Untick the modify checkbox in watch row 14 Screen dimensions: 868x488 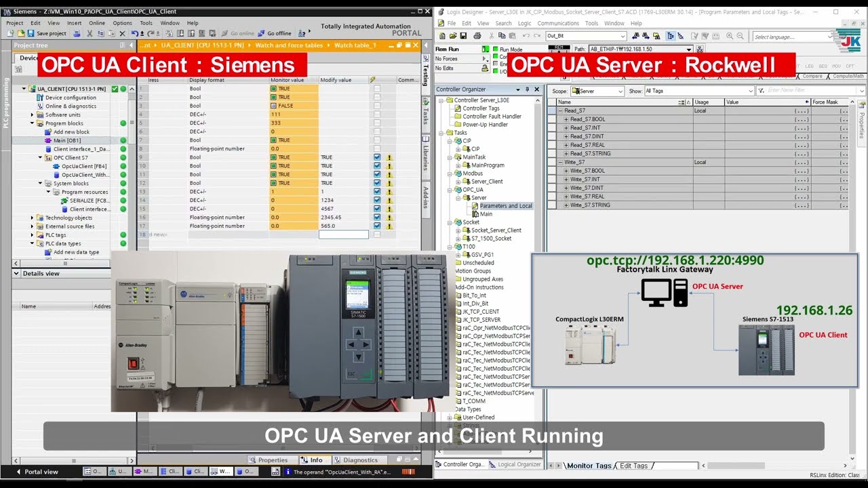click(377, 200)
